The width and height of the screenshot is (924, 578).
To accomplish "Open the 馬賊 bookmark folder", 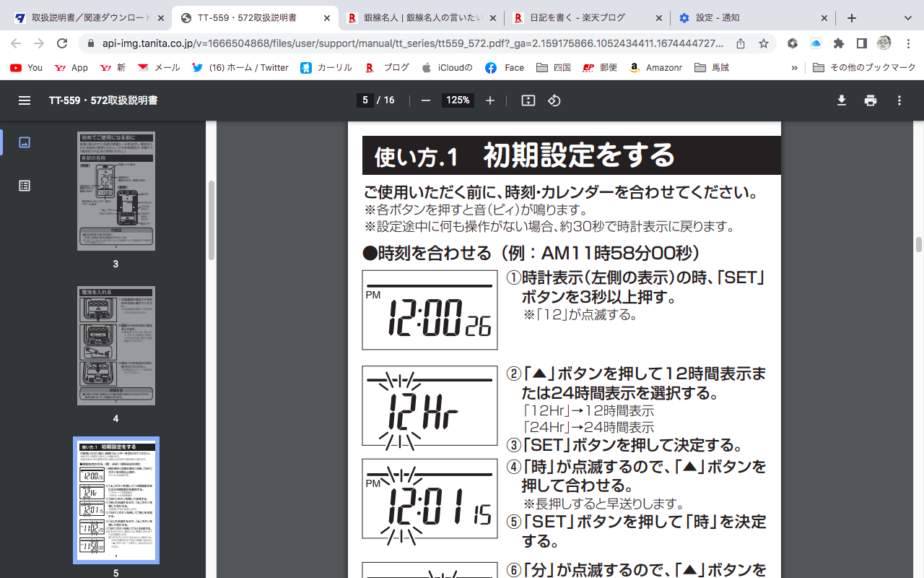I will 711,68.
